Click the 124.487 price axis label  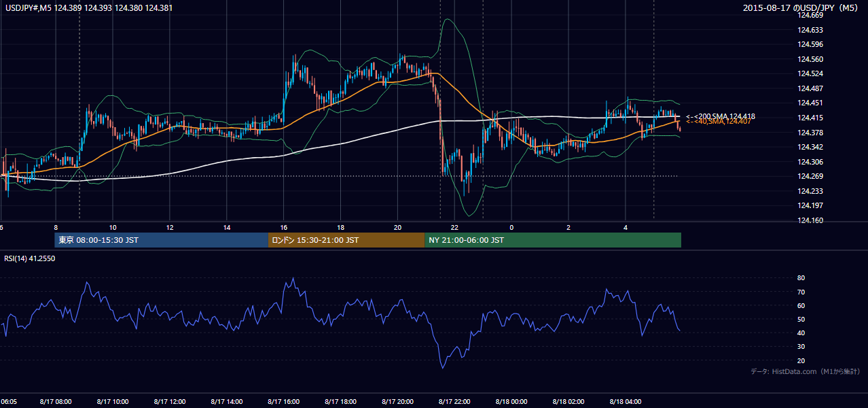click(x=810, y=88)
